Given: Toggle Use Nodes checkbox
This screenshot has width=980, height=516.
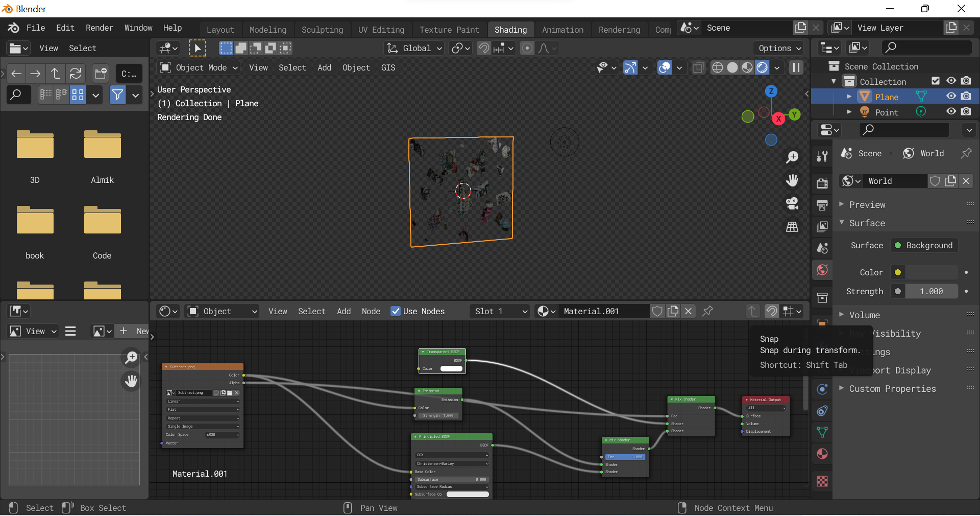Looking at the screenshot, I should pos(396,311).
